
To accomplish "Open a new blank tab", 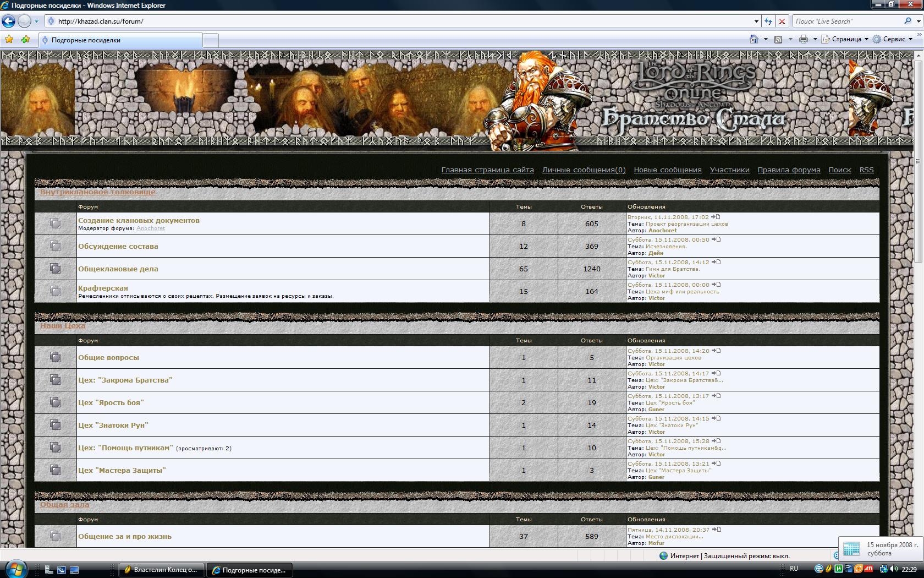I will [211, 40].
